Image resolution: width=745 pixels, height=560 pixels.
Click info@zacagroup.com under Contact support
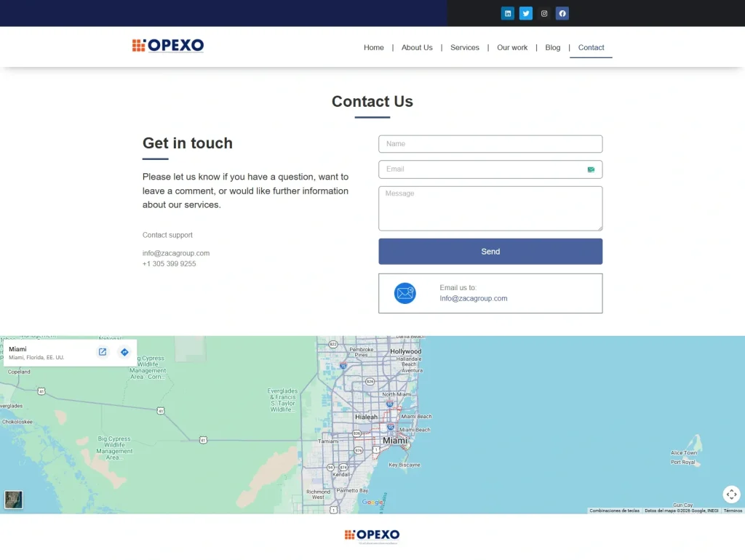[176, 253]
